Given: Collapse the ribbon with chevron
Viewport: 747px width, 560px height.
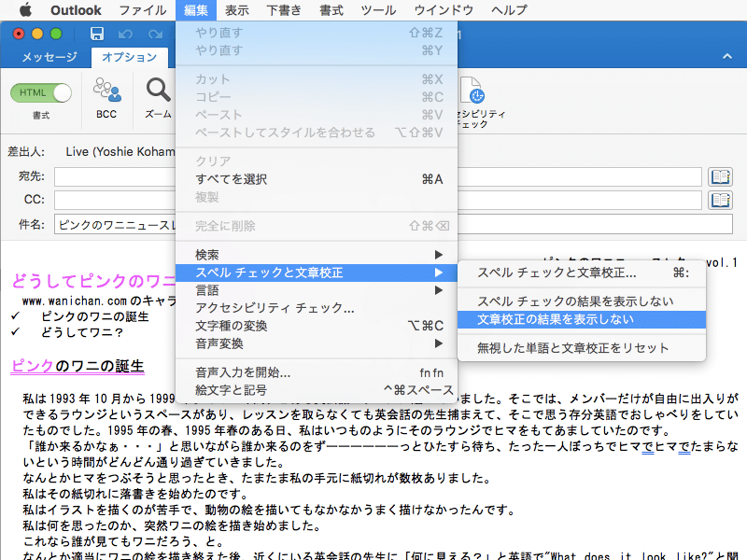Looking at the screenshot, I should [x=727, y=56].
